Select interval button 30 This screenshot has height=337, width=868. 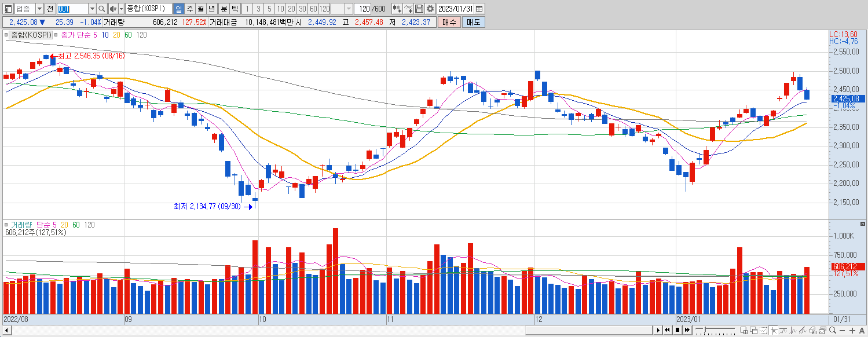(x=302, y=9)
